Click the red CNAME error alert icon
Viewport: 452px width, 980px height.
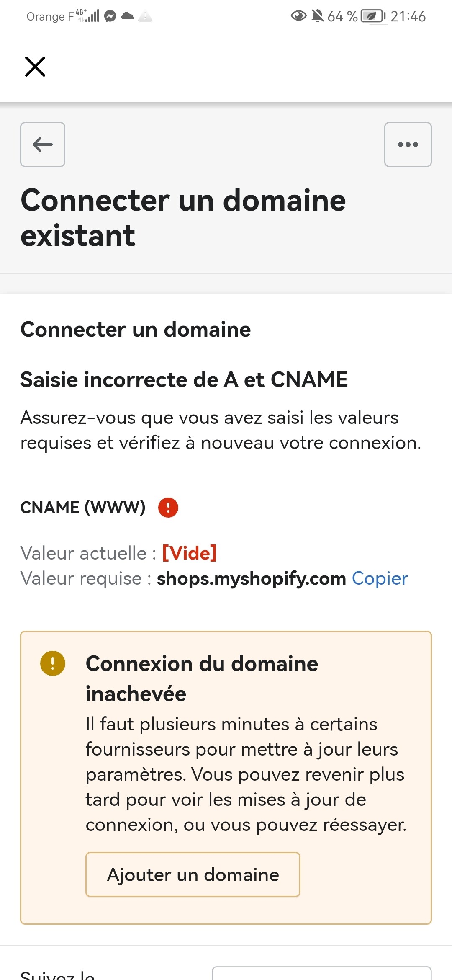click(x=168, y=508)
